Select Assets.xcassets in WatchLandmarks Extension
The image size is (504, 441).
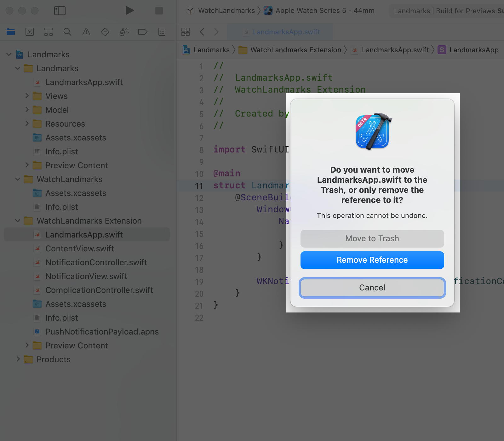[76, 304]
